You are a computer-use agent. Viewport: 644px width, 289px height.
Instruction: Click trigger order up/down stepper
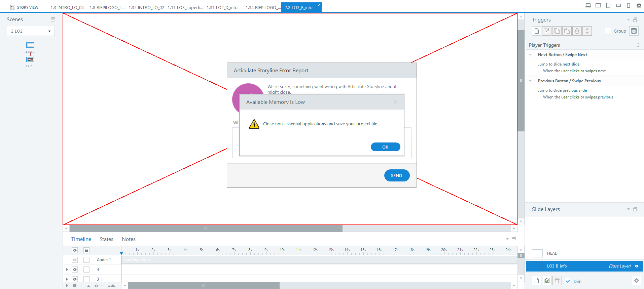(x=587, y=31)
